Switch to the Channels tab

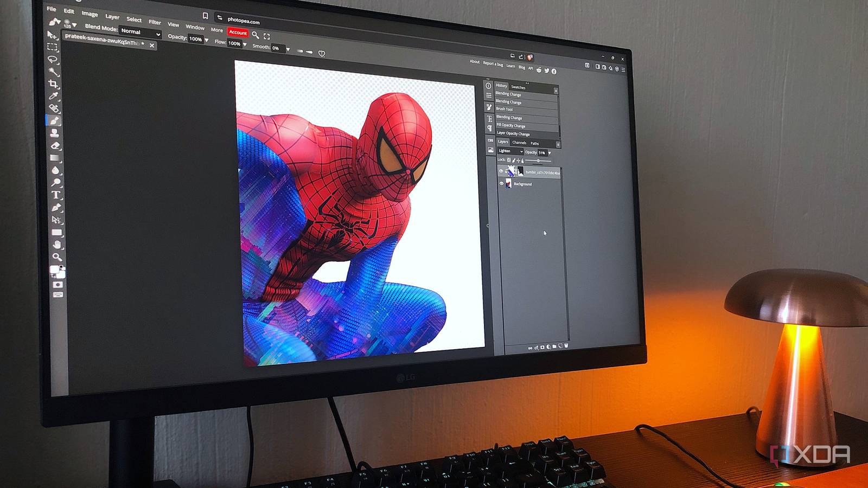click(519, 143)
